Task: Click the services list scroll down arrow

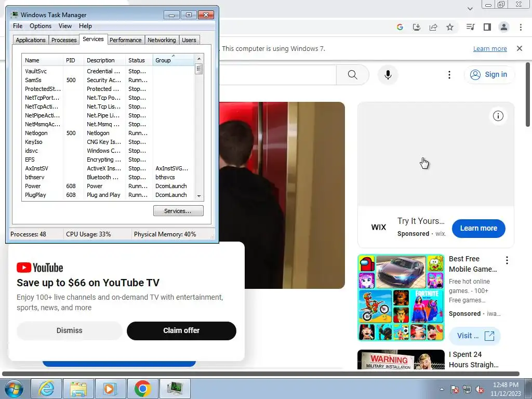Action: pyautogui.click(x=199, y=196)
